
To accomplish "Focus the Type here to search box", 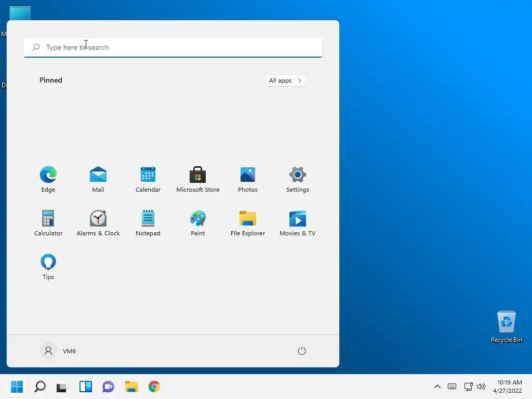I will coord(173,47).
